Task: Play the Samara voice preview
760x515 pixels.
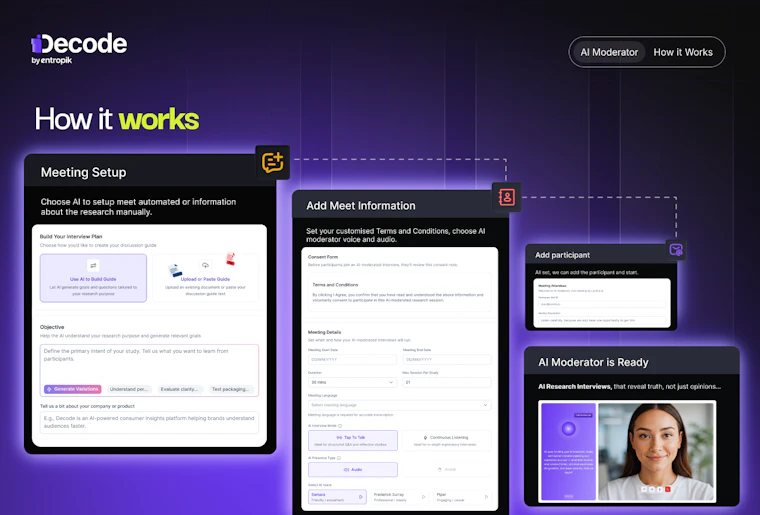Action: click(x=361, y=497)
